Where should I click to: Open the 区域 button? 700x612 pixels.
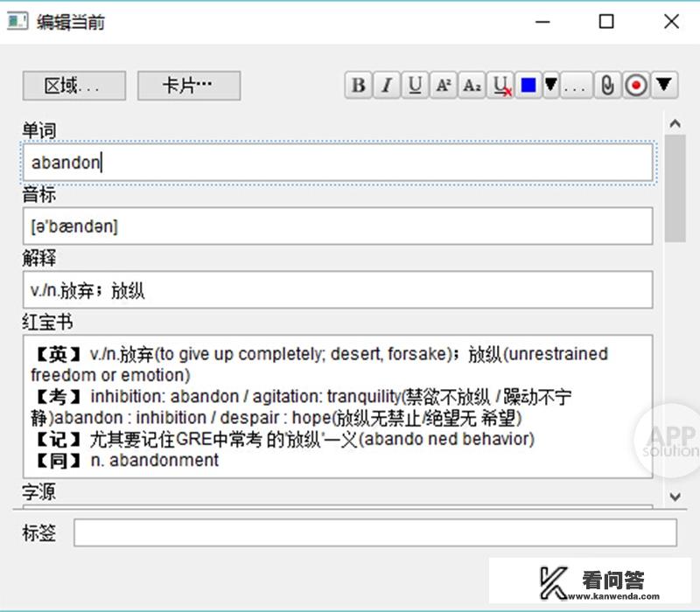[73, 87]
